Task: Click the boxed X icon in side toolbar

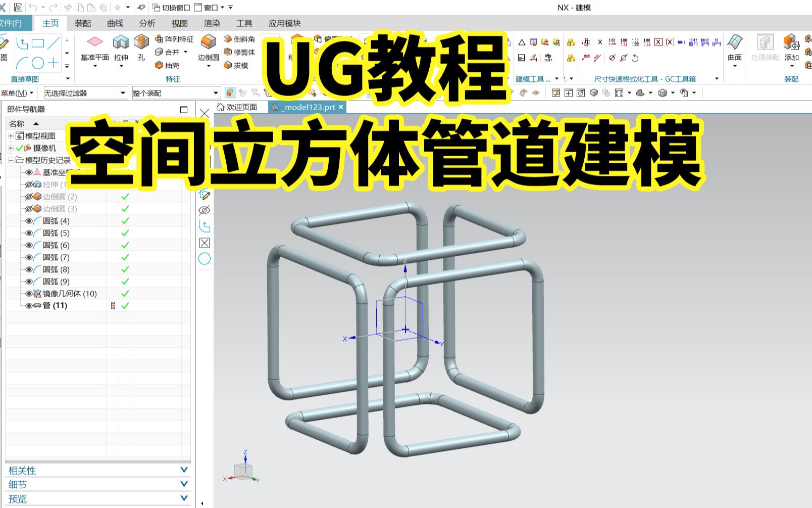Action: (205, 243)
